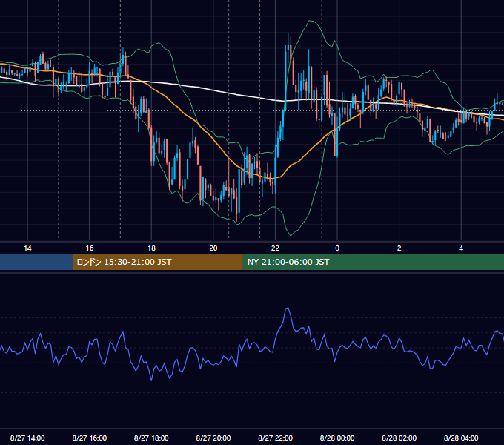
Task: Click the 20 hour label on price axis
Action: pyautogui.click(x=213, y=248)
